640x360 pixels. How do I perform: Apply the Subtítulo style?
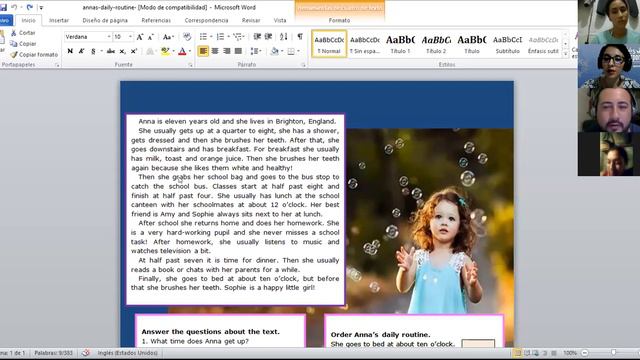[x=507, y=44]
